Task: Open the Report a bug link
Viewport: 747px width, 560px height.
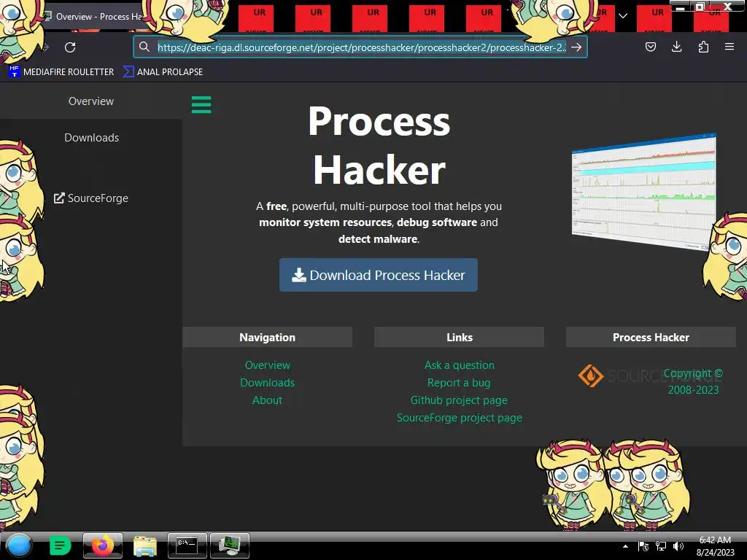Action: click(459, 383)
